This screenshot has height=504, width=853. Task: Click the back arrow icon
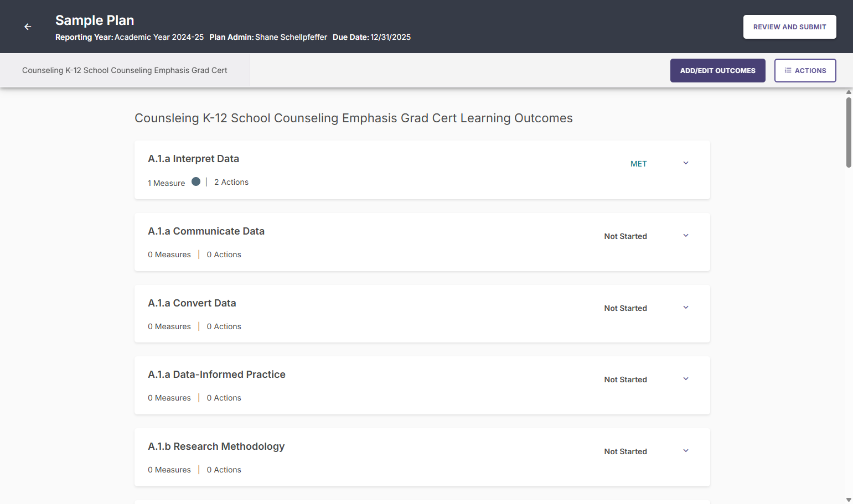(28, 27)
